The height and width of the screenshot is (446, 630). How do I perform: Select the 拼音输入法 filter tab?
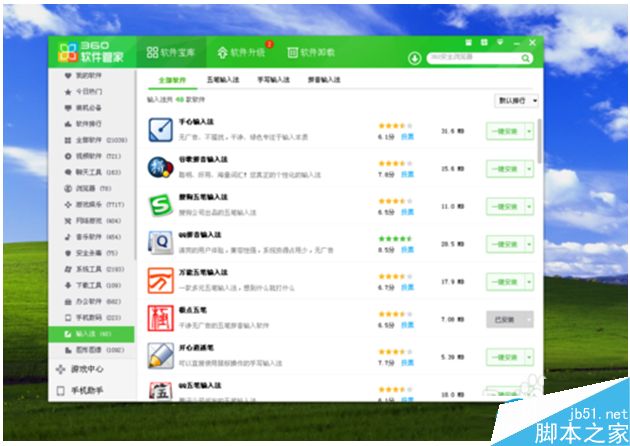(x=324, y=80)
